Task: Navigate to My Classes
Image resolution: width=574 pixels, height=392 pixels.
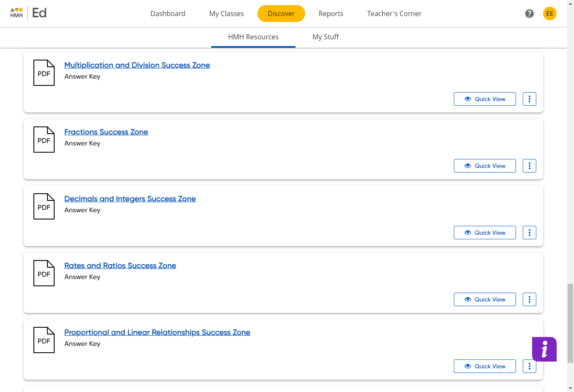Action: (226, 14)
